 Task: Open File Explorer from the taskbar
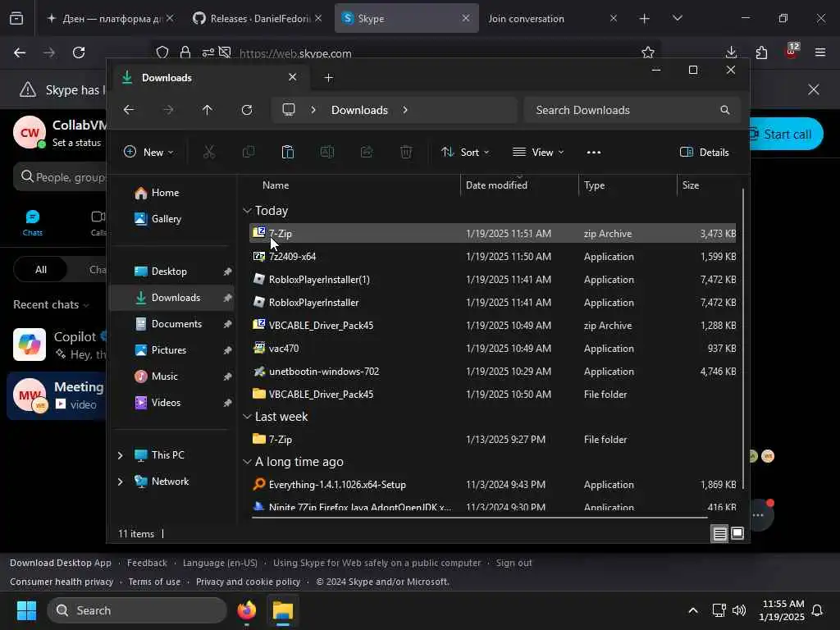point(282,610)
